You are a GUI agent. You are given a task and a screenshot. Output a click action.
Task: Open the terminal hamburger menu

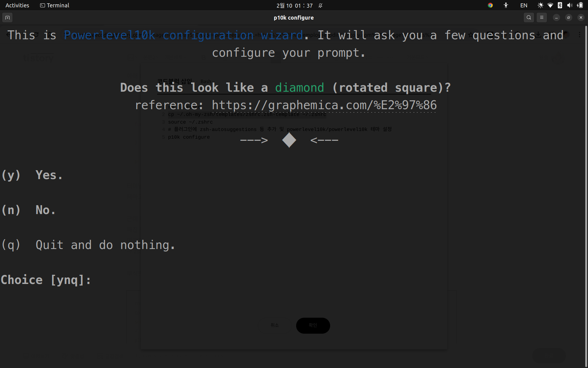coord(541,17)
